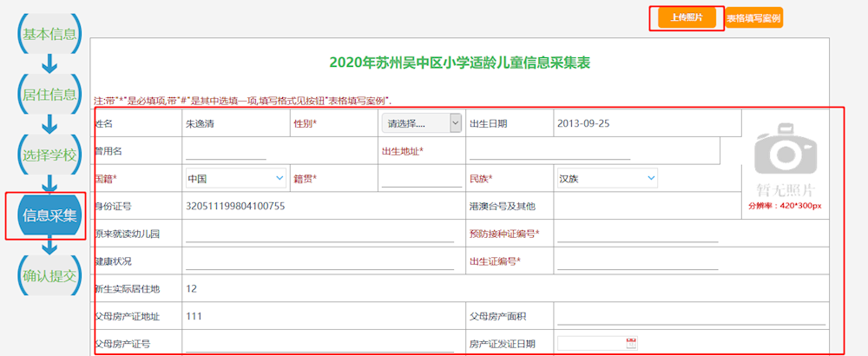Viewport: 868px width, 356px height.
Task: Click the 港澳台号及其他 label
Action: click(x=503, y=207)
